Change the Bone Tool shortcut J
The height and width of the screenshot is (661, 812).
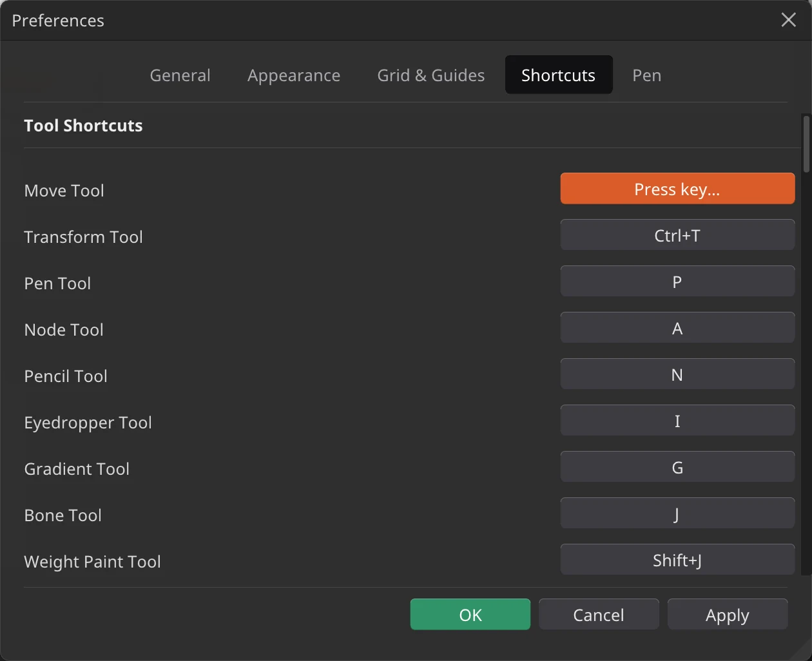coord(677,513)
